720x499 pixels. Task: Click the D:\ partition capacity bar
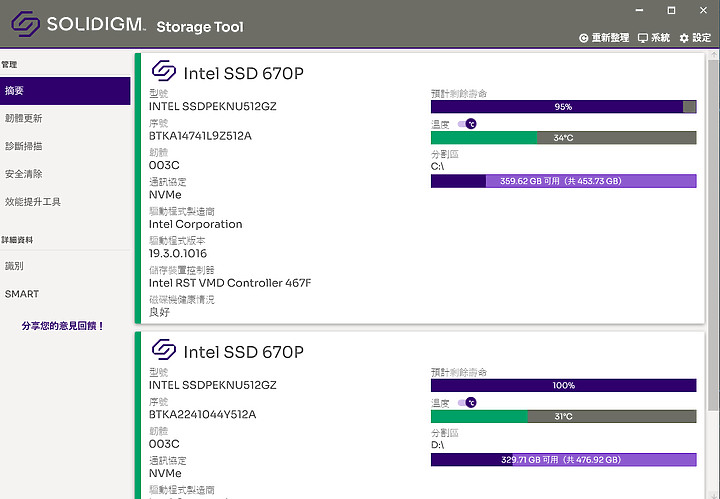(x=563, y=460)
